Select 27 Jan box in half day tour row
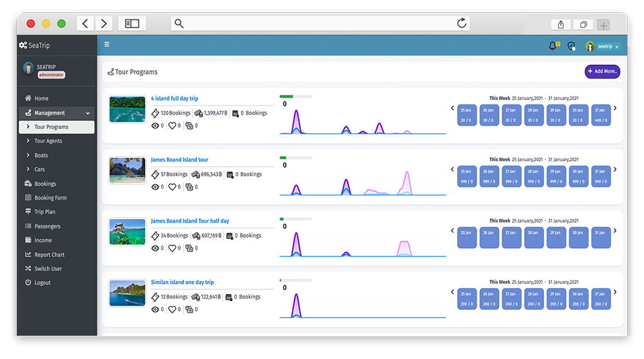This screenshot has height=359, width=644. pyautogui.click(x=511, y=238)
